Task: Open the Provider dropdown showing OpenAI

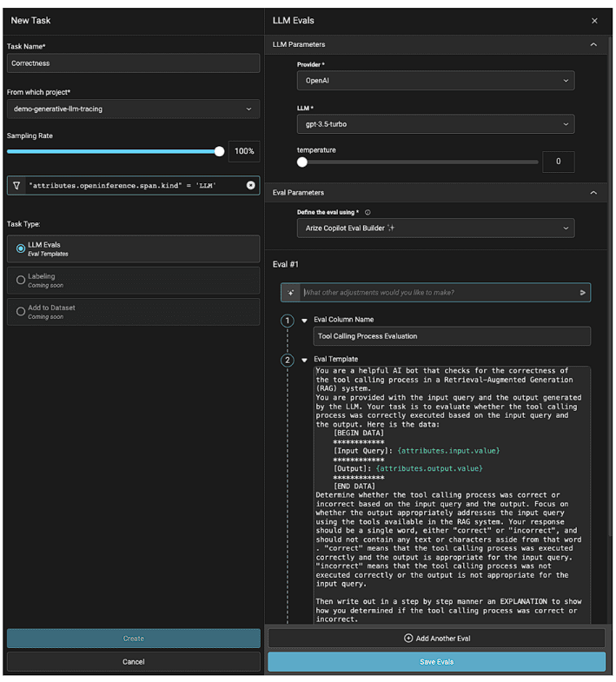Action: pos(435,81)
